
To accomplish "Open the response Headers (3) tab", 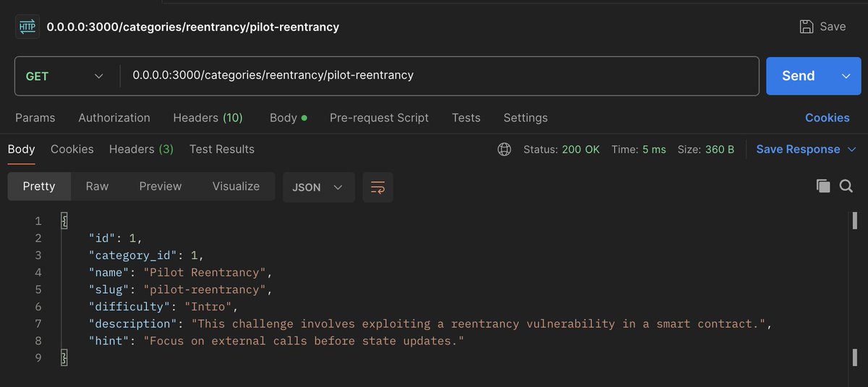I will coord(141,150).
